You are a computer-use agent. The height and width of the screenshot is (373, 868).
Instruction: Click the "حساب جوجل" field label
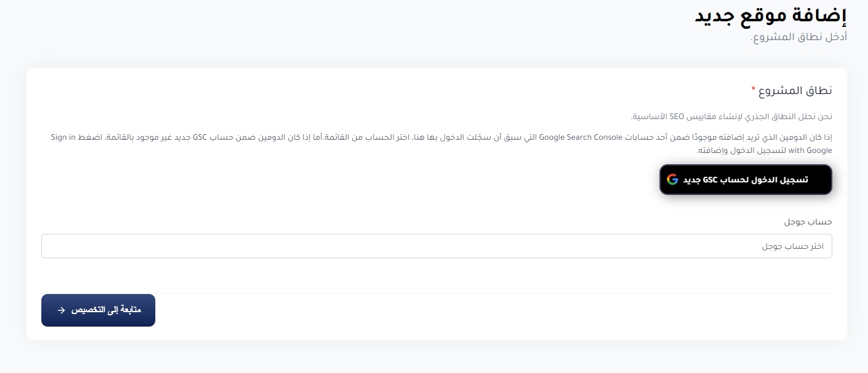point(809,222)
